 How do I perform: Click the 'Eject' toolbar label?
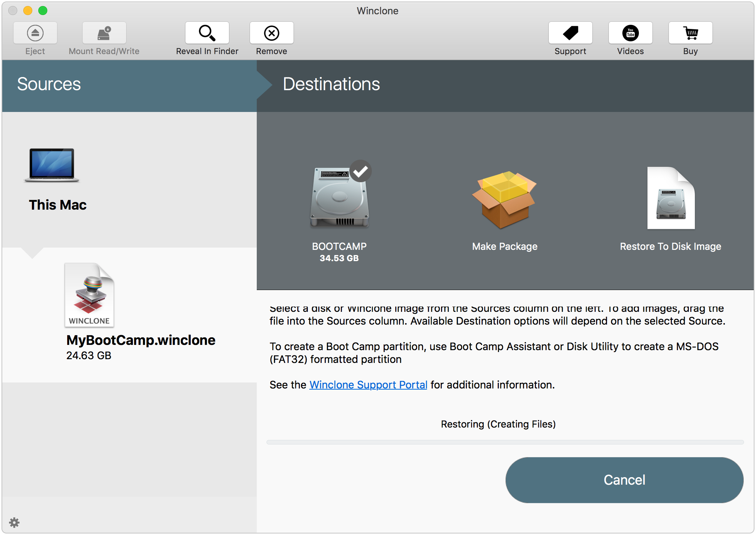(x=35, y=51)
